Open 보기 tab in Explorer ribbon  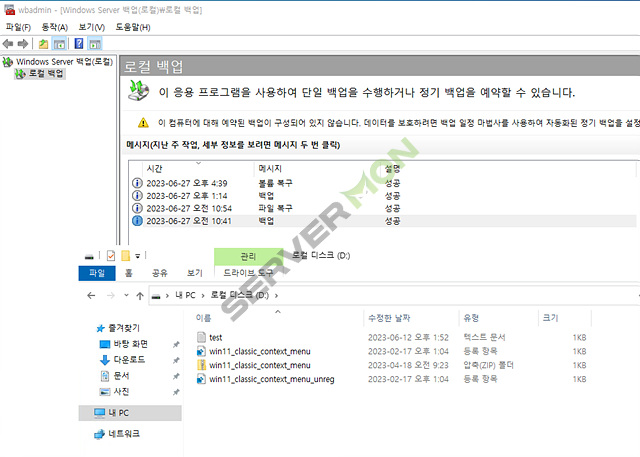click(195, 273)
